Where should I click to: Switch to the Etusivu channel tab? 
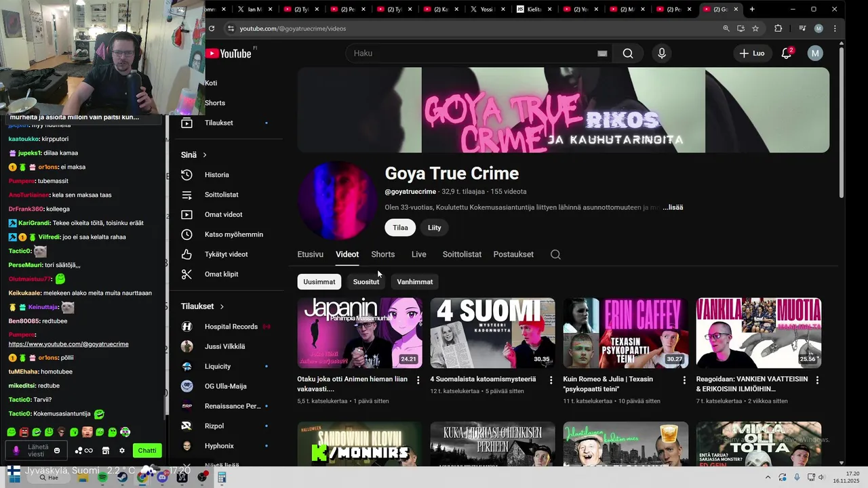(310, 254)
